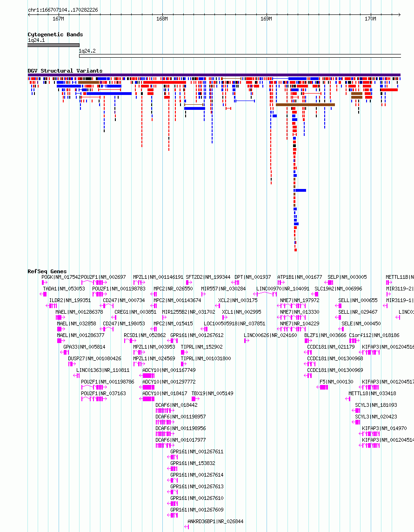
Task: Select NME7|NM_197972 label
Action: pyautogui.click(x=300, y=300)
